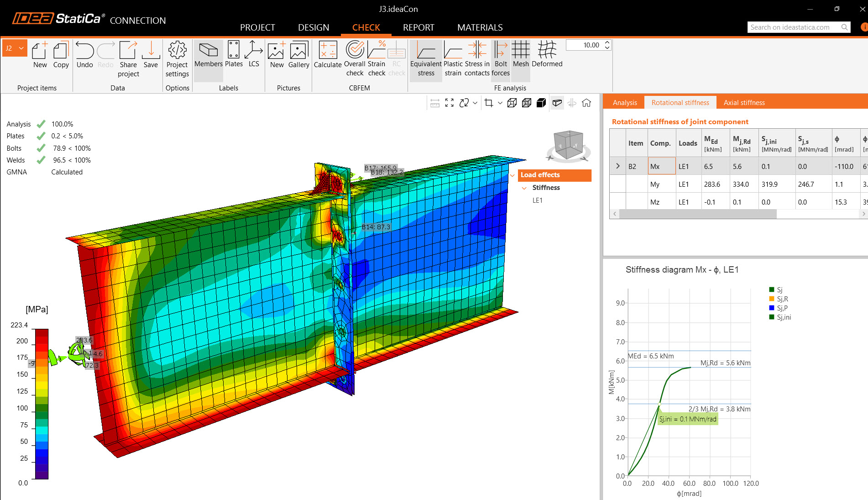Viewport: 868px width, 500px height.
Task: Select LE1 under Stiffness
Action: (x=538, y=200)
